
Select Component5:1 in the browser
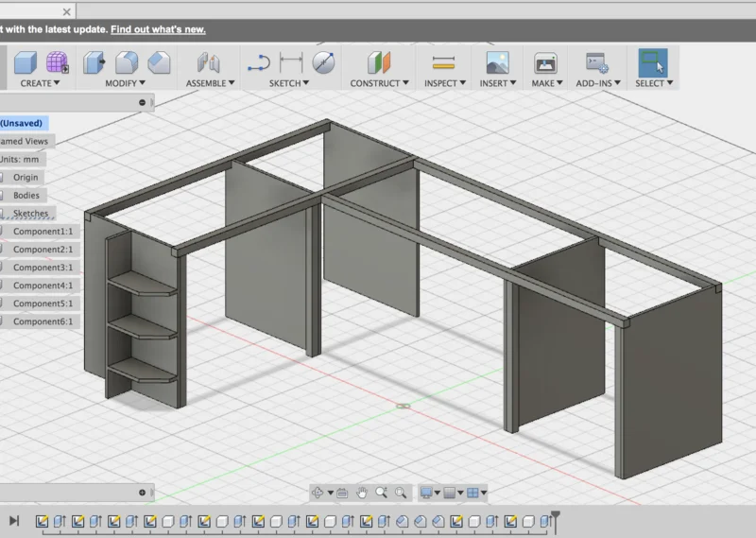(43, 304)
